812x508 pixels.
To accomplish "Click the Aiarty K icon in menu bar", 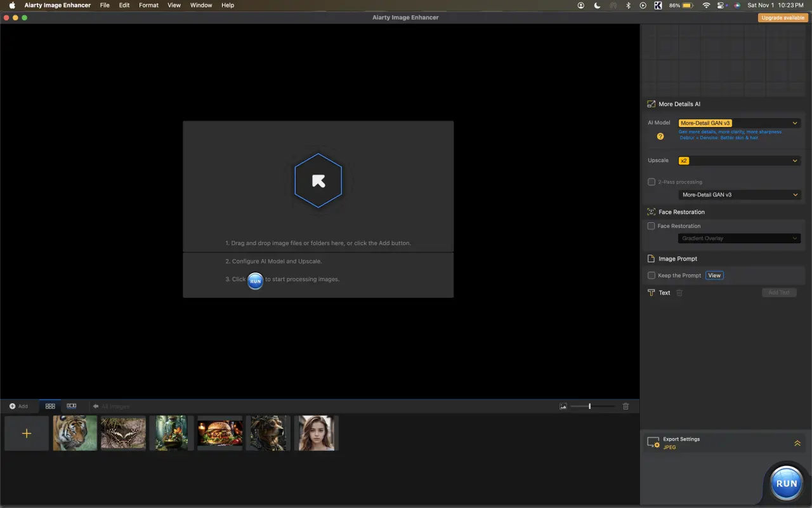I will 658,5.
